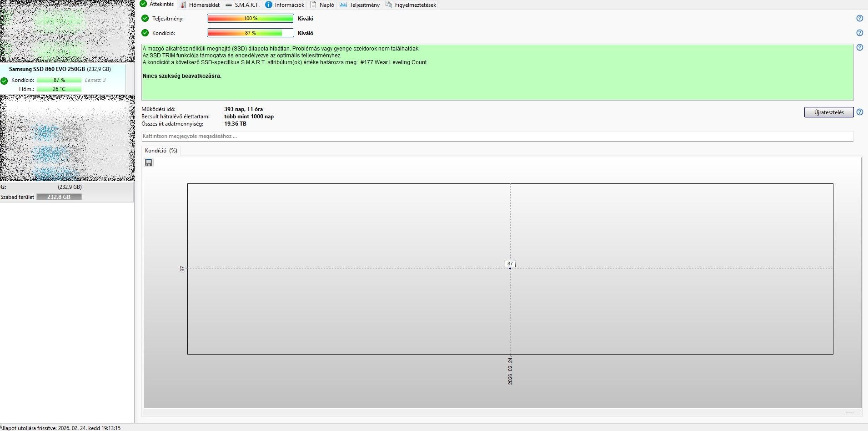The height and width of the screenshot is (431, 868).
Task: Click the help icon next to Teljesítmény bar
Action: coord(859,19)
